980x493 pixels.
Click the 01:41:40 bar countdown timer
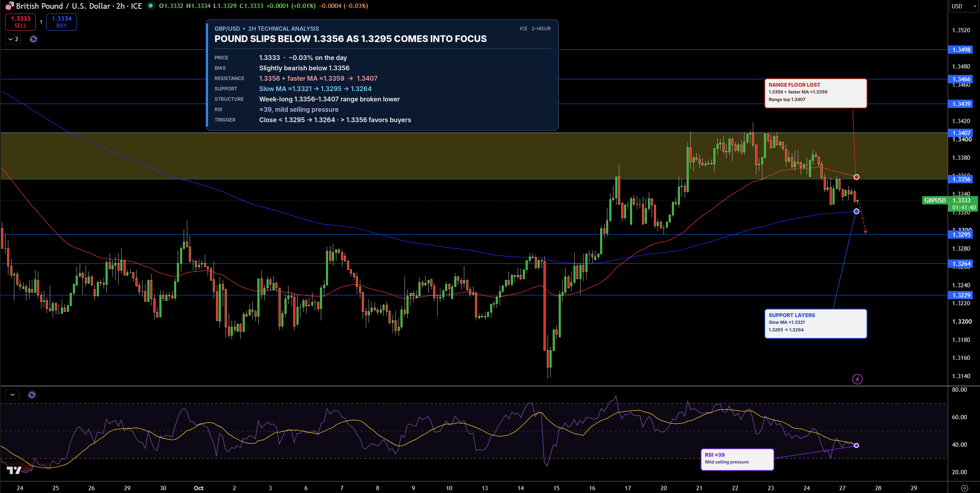point(964,208)
